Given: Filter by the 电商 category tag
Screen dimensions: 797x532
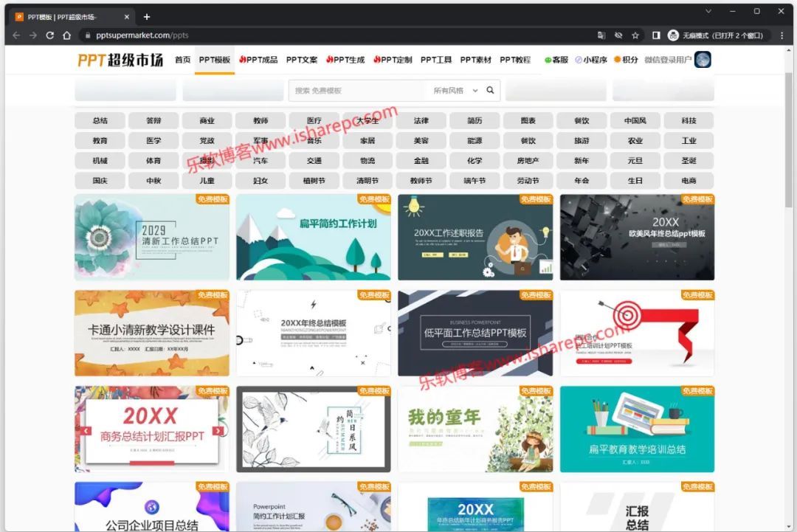Looking at the screenshot, I should coord(689,180).
